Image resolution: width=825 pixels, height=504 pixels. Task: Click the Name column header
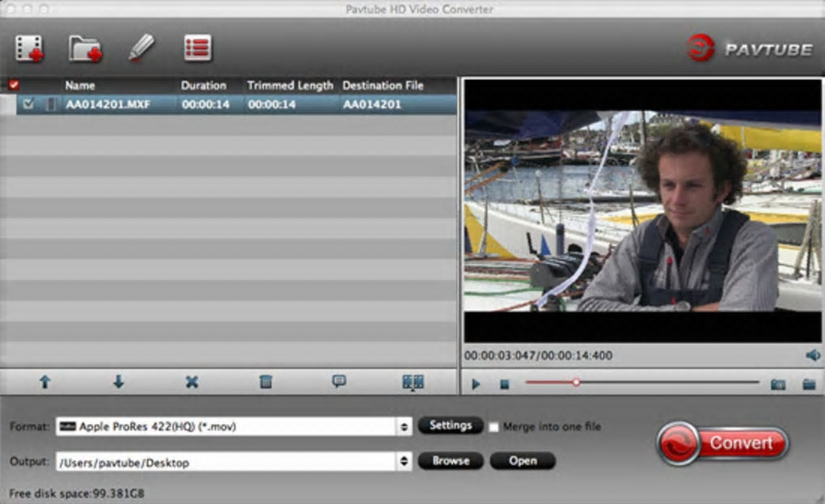click(80, 85)
